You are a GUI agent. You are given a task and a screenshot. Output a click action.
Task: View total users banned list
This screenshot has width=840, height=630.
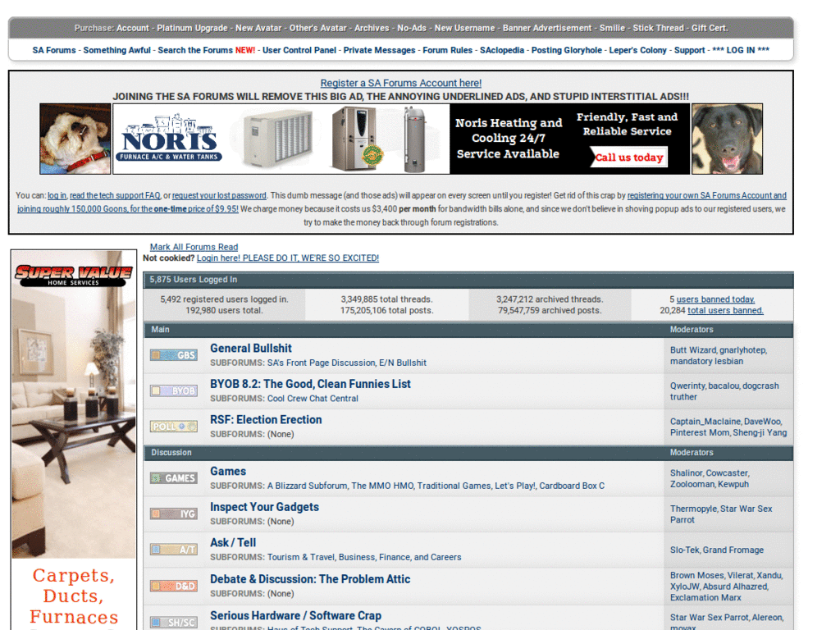[x=725, y=310]
